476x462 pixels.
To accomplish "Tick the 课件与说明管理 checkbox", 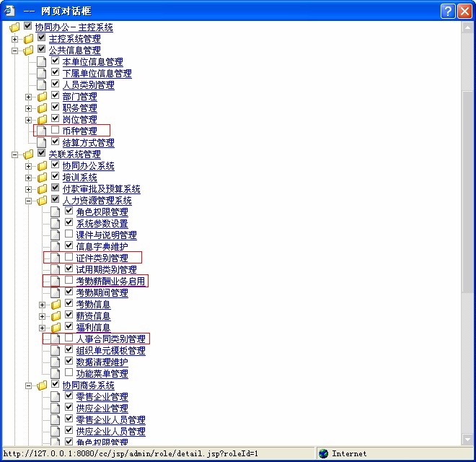I will tap(69, 234).
